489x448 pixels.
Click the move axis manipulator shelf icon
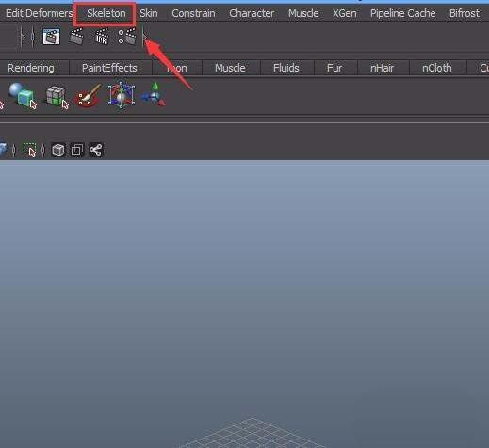tap(154, 94)
